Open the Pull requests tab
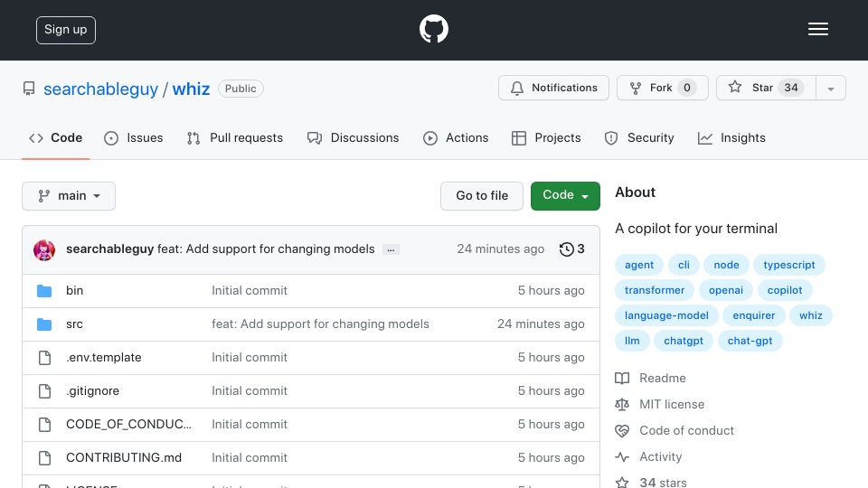This screenshot has height=488, width=868. click(x=235, y=137)
